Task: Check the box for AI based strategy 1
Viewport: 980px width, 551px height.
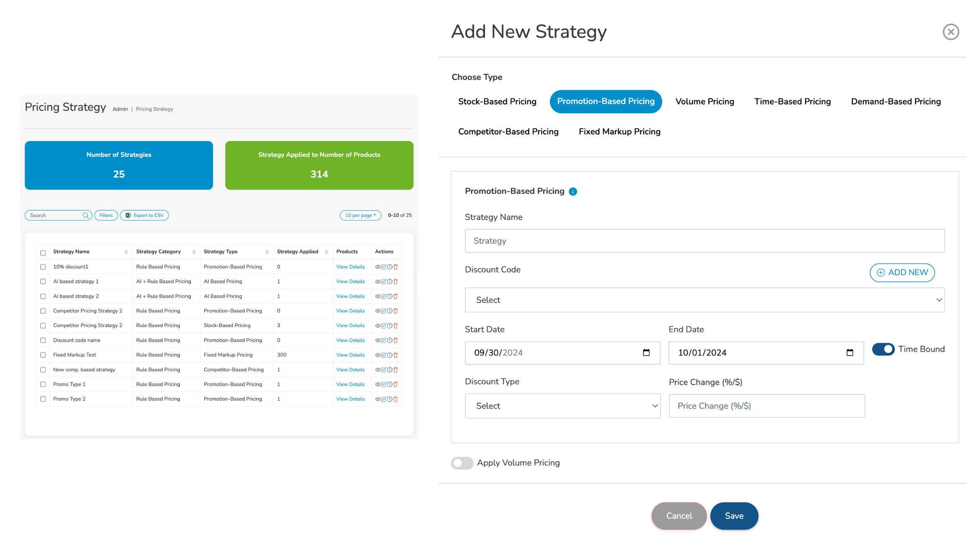Action: tap(43, 282)
